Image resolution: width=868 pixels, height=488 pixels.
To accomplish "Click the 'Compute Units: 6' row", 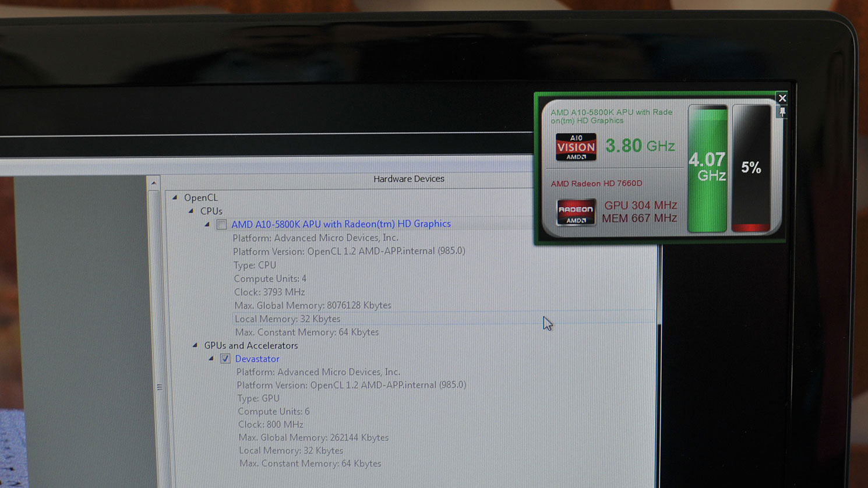I will tap(274, 411).
